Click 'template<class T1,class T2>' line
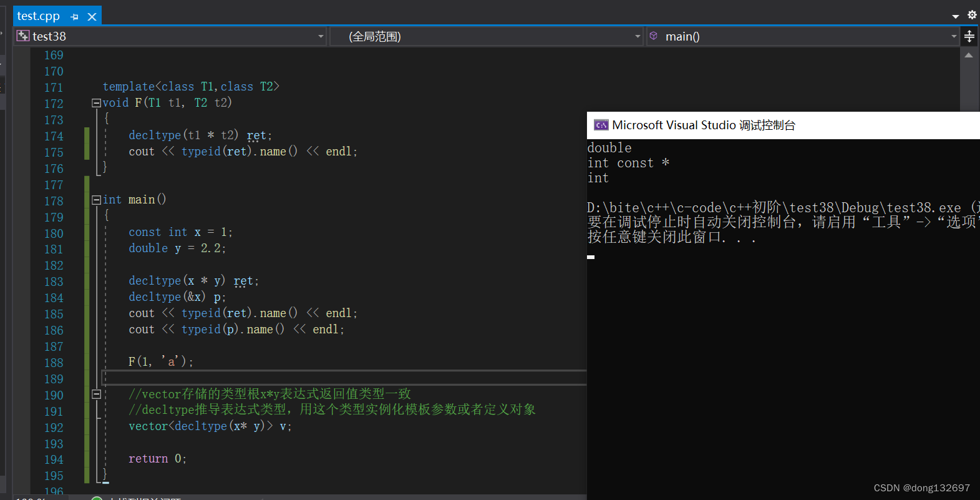The height and width of the screenshot is (500, 980). tap(191, 87)
